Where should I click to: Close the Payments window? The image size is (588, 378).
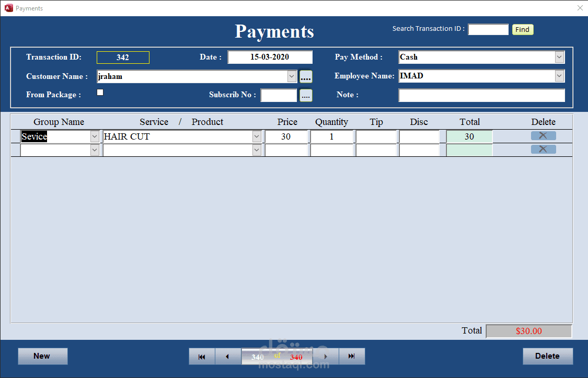pyautogui.click(x=580, y=8)
